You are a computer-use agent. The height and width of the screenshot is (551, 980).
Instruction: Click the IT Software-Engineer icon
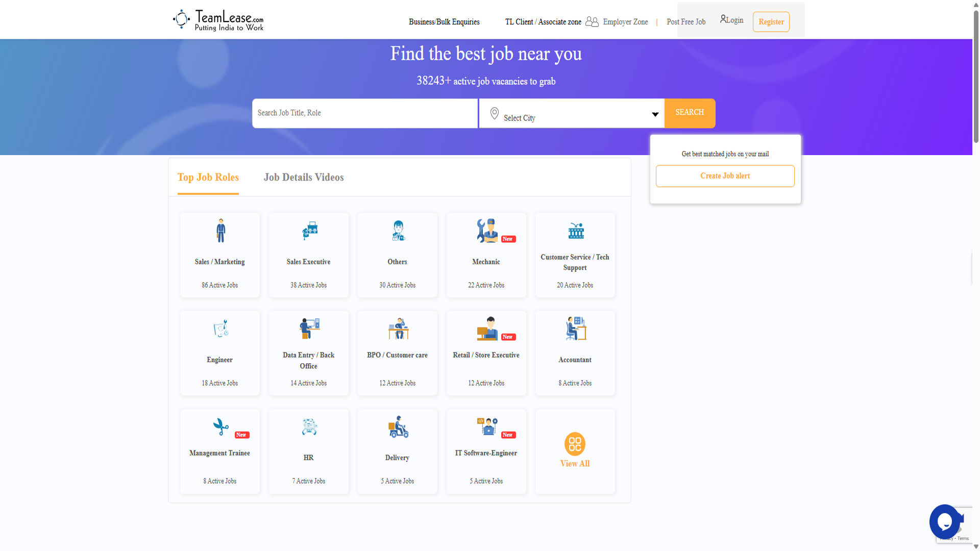(x=487, y=426)
